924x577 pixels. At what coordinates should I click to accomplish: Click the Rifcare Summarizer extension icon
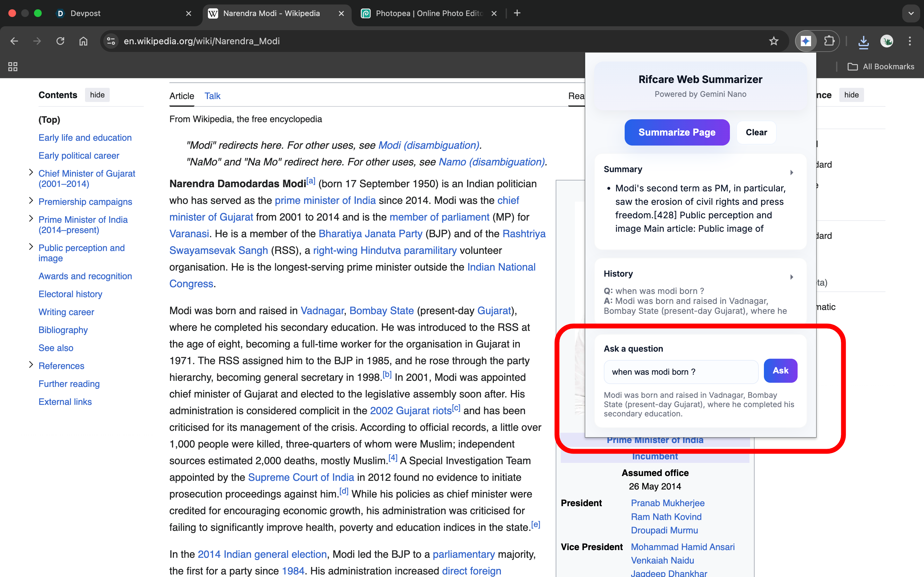[x=806, y=41]
